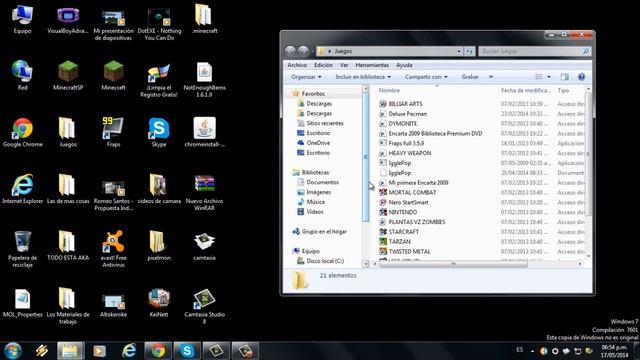Toggle the Explorer preview pane button

(x=564, y=77)
